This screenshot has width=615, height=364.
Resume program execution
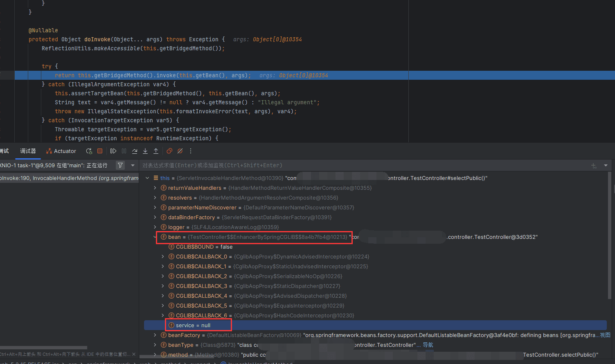click(x=113, y=151)
